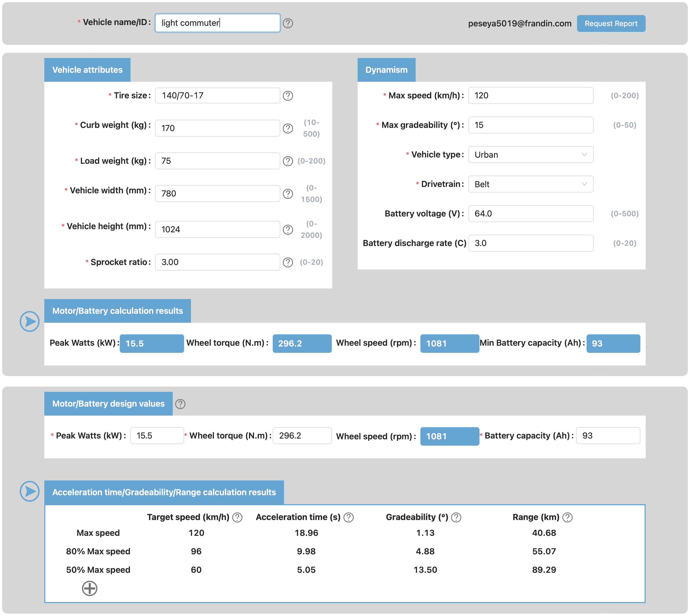Add a target speed row with plus icon
Viewport: 691px width, 616px height.
point(90,589)
